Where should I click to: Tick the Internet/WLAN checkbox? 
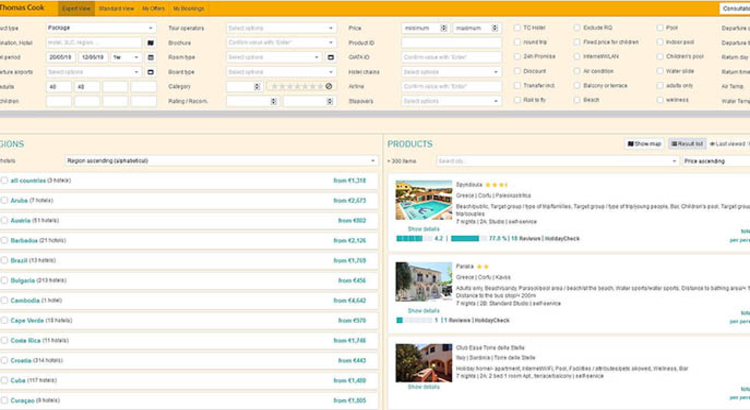pyautogui.click(x=577, y=56)
